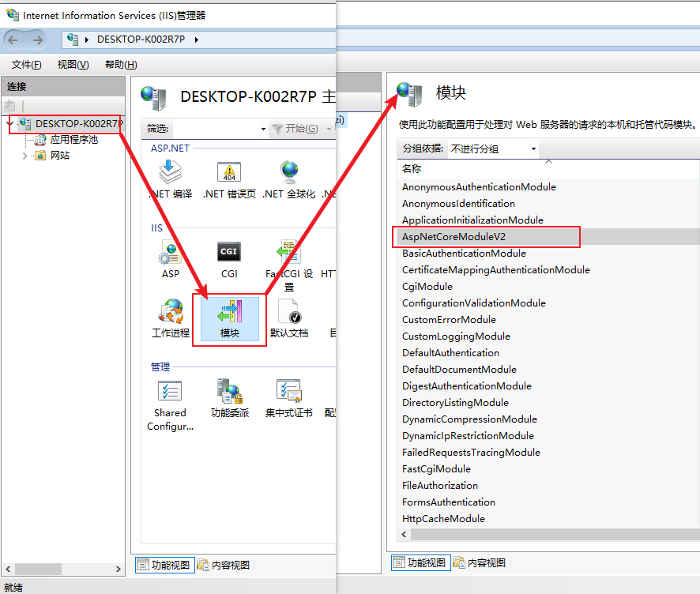The height and width of the screenshot is (594, 700).
Task: Click the 筛选 filter input field
Action: point(215,129)
